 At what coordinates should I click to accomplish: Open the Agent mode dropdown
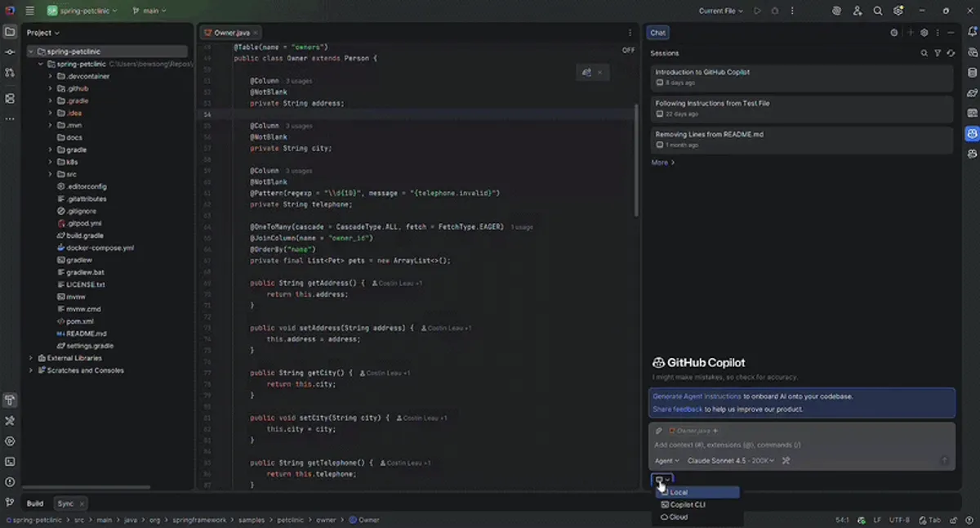(666, 461)
